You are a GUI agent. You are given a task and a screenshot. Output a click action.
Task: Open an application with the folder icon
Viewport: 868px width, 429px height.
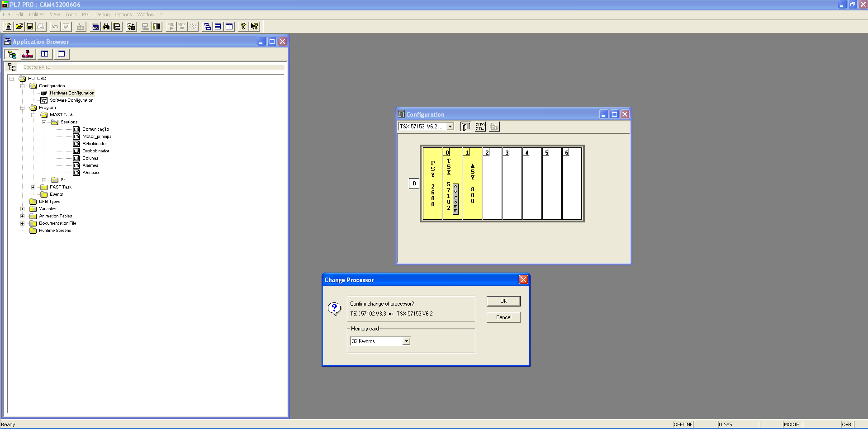coord(19,26)
